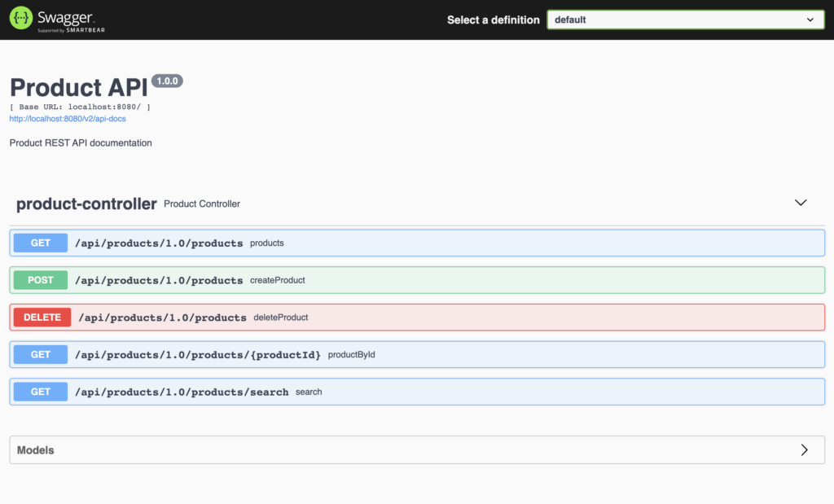This screenshot has width=834, height=504.
Task: Click the 1.0.0 version badge
Action: click(167, 81)
